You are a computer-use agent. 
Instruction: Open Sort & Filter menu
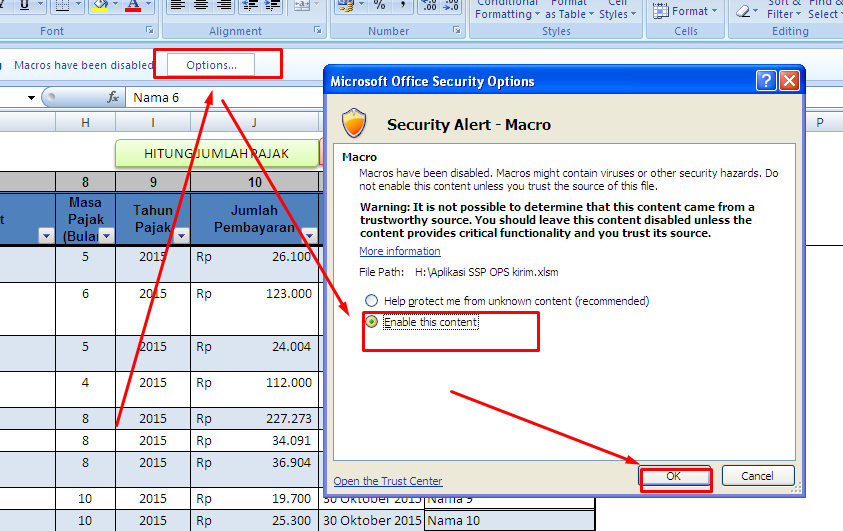784,10
